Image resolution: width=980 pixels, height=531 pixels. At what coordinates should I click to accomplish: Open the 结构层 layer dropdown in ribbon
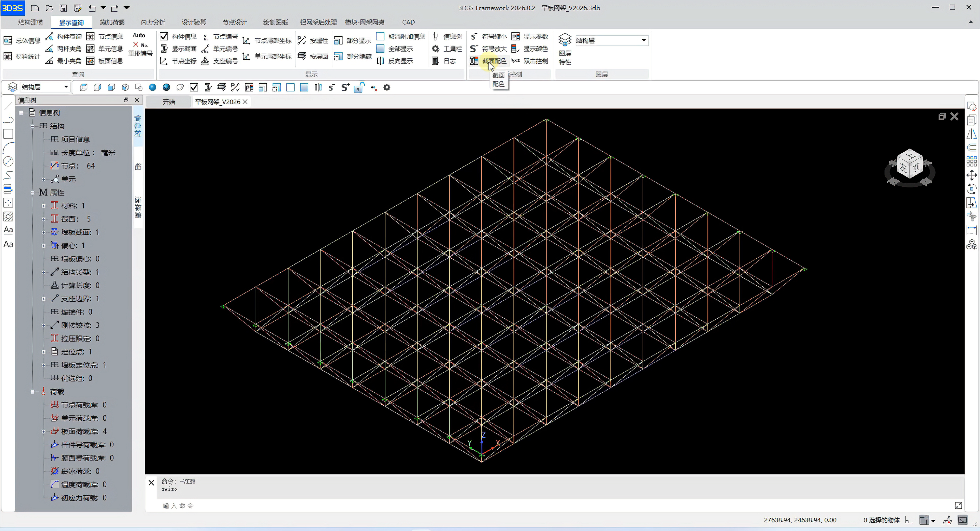pos(643,40)
